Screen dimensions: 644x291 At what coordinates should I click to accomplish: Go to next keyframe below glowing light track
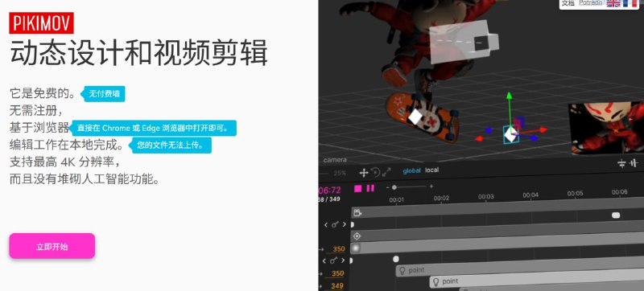click(343, 260)
